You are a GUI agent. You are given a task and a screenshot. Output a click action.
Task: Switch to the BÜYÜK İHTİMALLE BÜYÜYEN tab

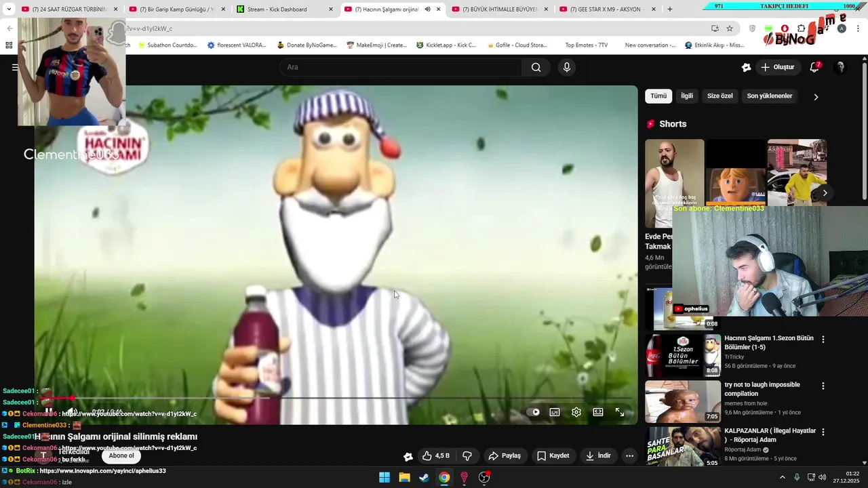point(500,9)
